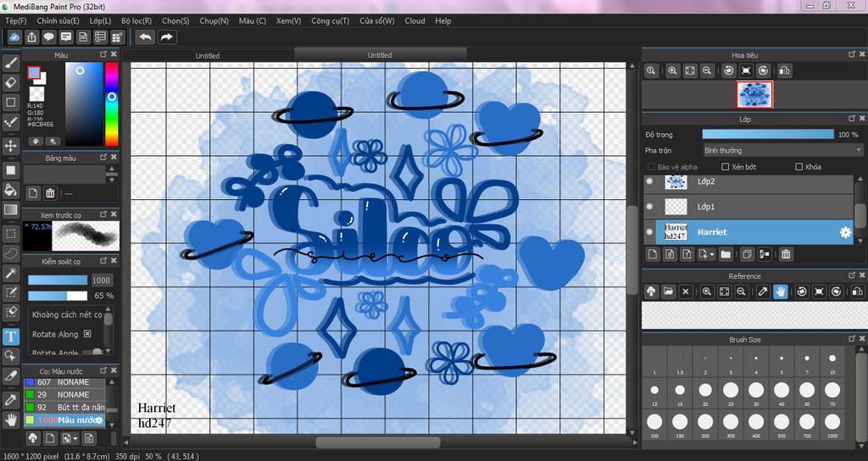The width and height of the screenshot is (868, 461).
Task: Open reference image via folder icon
Action: pyautogui.click(x=669, y=292)
